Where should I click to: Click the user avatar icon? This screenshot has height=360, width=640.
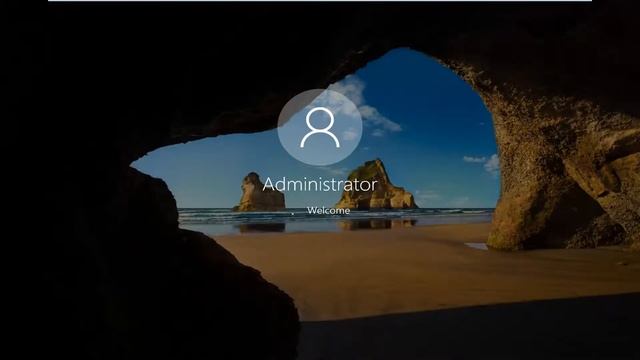[x=320, y=127]
